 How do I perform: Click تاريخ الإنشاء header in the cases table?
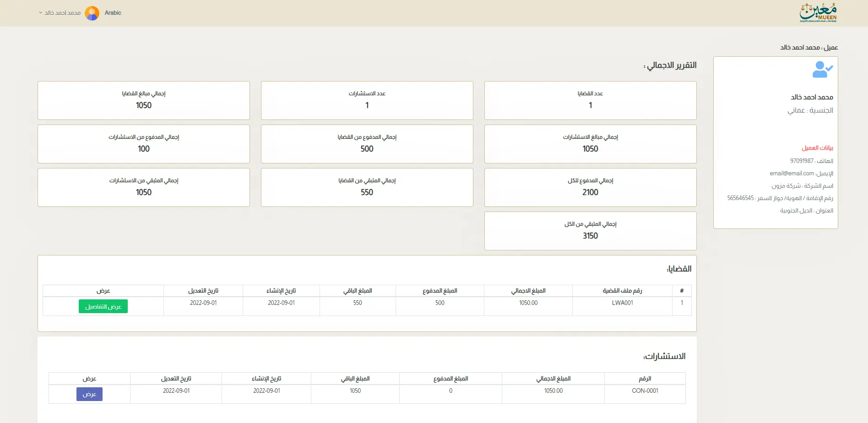(281, 291)
